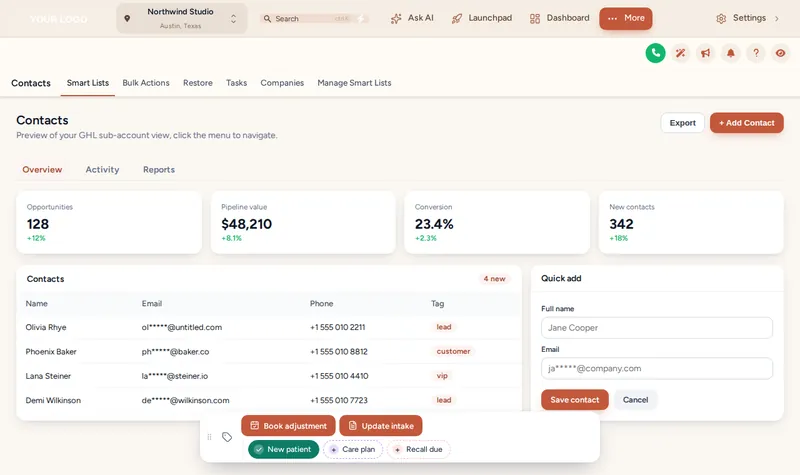Switch to the Smart Lists tab
This screenshot has height=475, width=800.
point(88,83)
